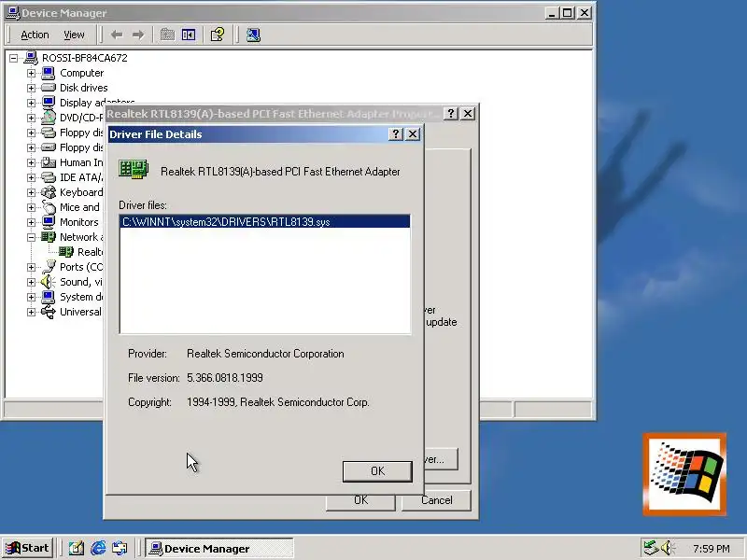The height and width of the screenshot is (560, 747).
Task: Click the Keyboards category icon
Action: (x=49, y=192)
